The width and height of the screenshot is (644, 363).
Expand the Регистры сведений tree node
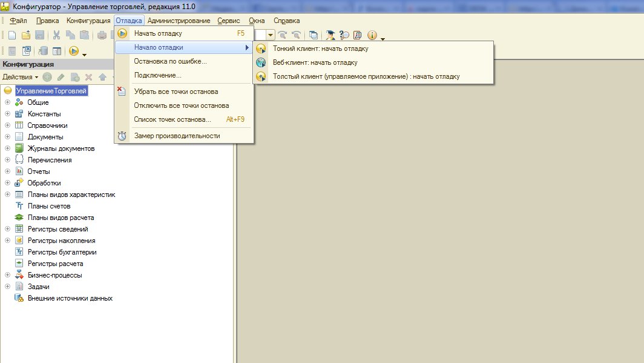point(7,228)
